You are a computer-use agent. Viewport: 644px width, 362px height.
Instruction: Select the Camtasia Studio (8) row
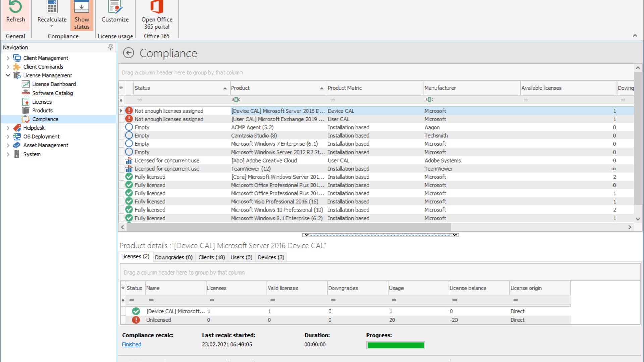(376, 135)
